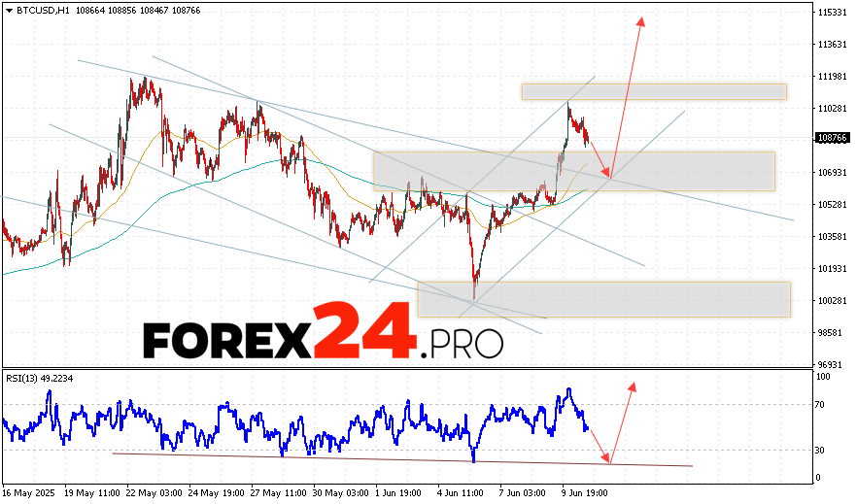Select the red upward arrowhead in RSI panel
857x504 pixels.
point(633,386)
